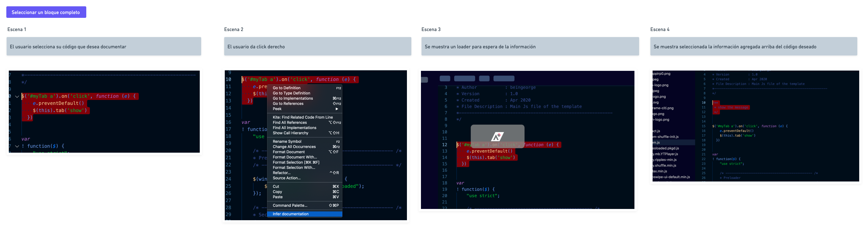Viewport: 868px width, 229px height.
Task: Click the 'Escena 3' heading label
Action: click(x=431, y=29)
